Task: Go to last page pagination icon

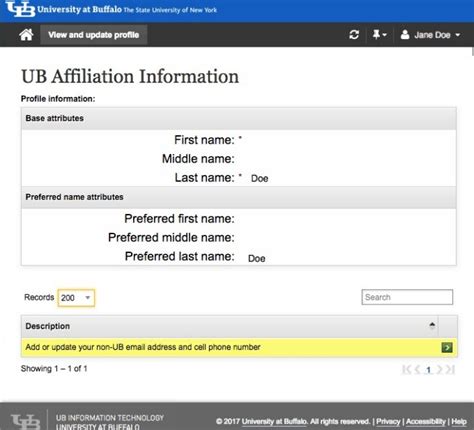Action: [x=450, y=369]
